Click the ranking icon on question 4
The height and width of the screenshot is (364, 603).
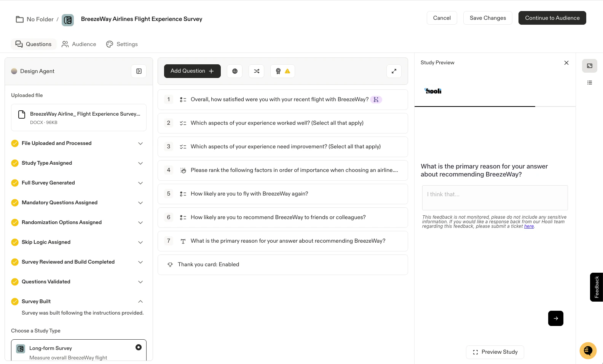pyautogui.click(x=183, y=170)
